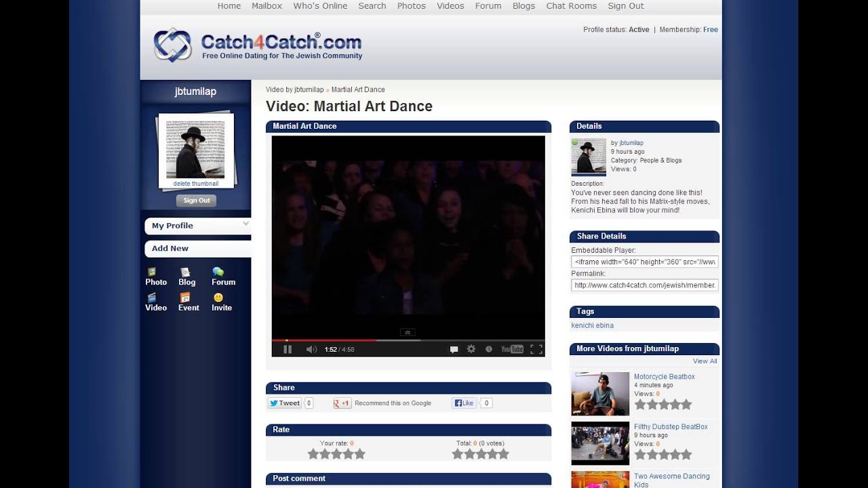Click the Google +1 button
This screenshot has width=868, height=488.
[x=342, y=403]
